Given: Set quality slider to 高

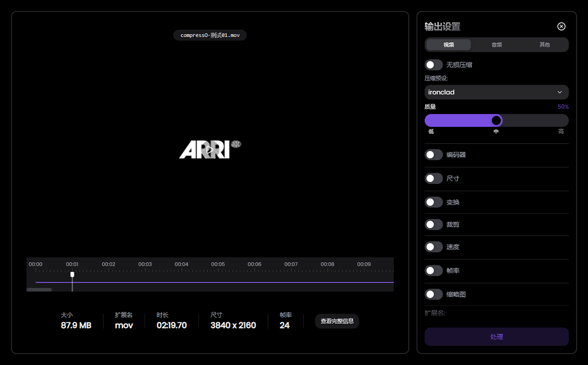Looking at the screenshot, I should tap(561, 131).
